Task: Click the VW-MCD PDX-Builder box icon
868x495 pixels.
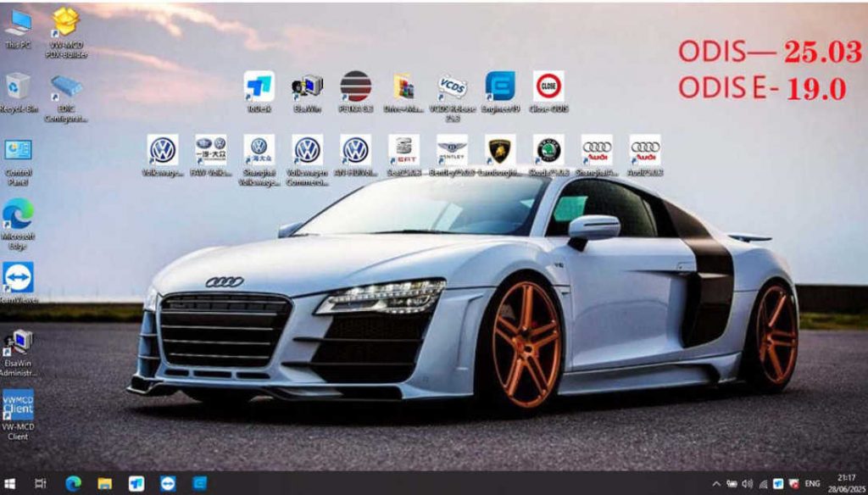Action: [x=66, y=23]
